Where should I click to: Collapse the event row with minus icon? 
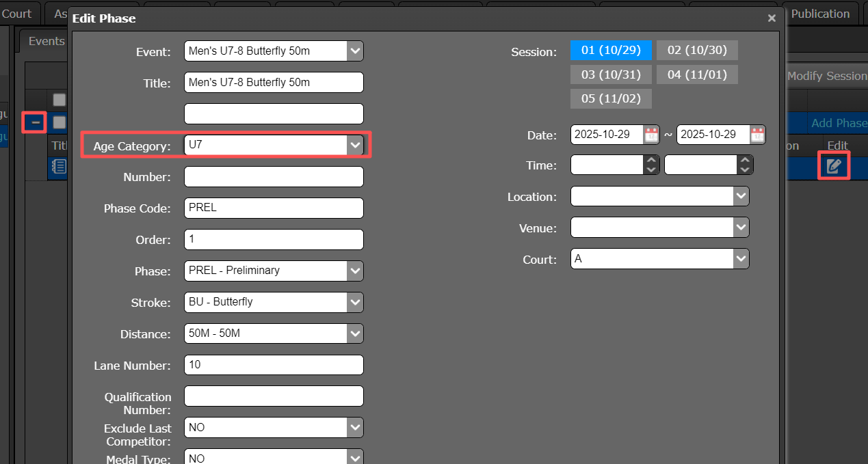point(36,122)
